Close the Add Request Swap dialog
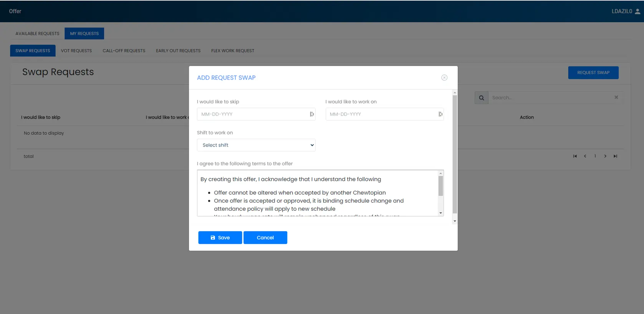Image resolution: width=644 pixels, height=314 pixels. (x=444, y=78)
